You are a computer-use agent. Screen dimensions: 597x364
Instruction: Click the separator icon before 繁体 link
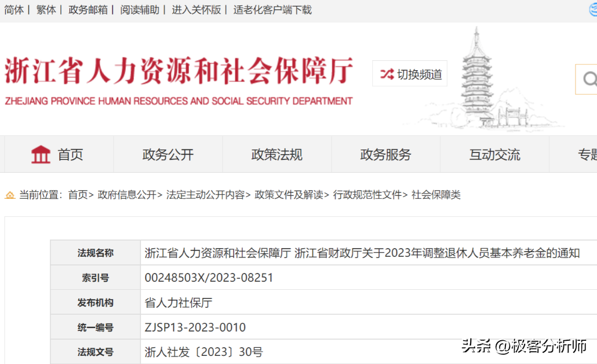pos(30,10)
